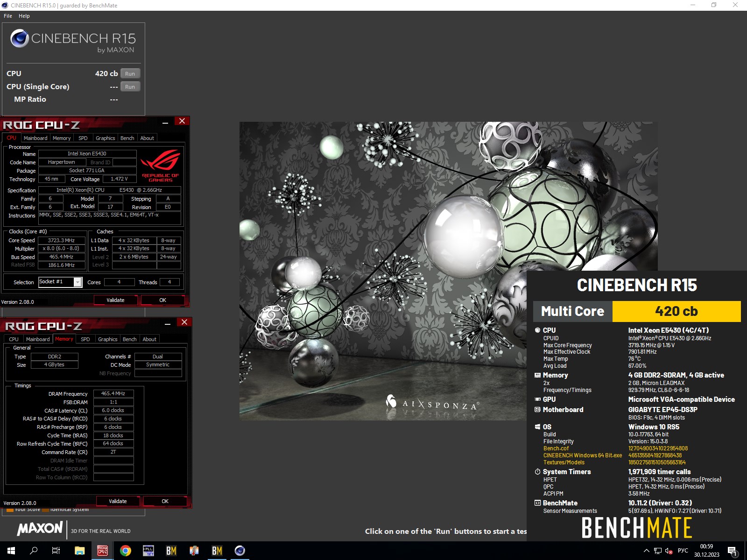Click OK in the top CPU-Z window
Viewport: 747px width, 560px height.
coord(163,300)
